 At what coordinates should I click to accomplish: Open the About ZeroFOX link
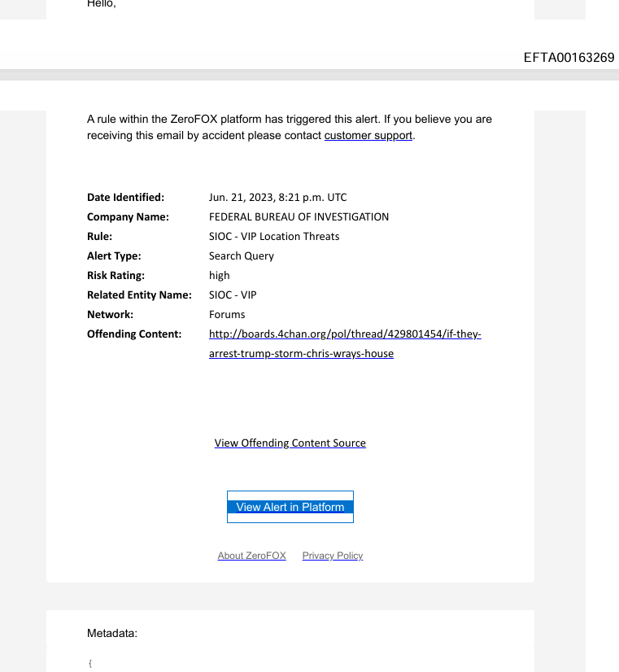click(251, 556)
